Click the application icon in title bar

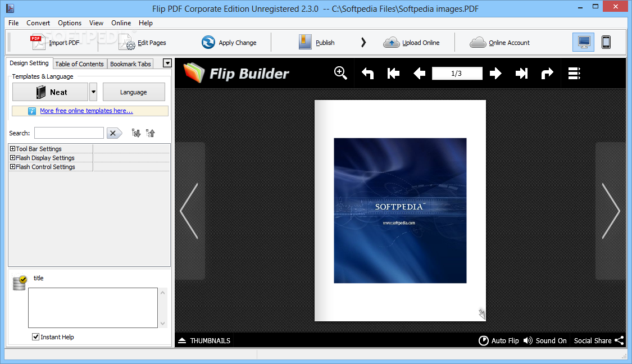pyautogui.click(x=10, y=8)
